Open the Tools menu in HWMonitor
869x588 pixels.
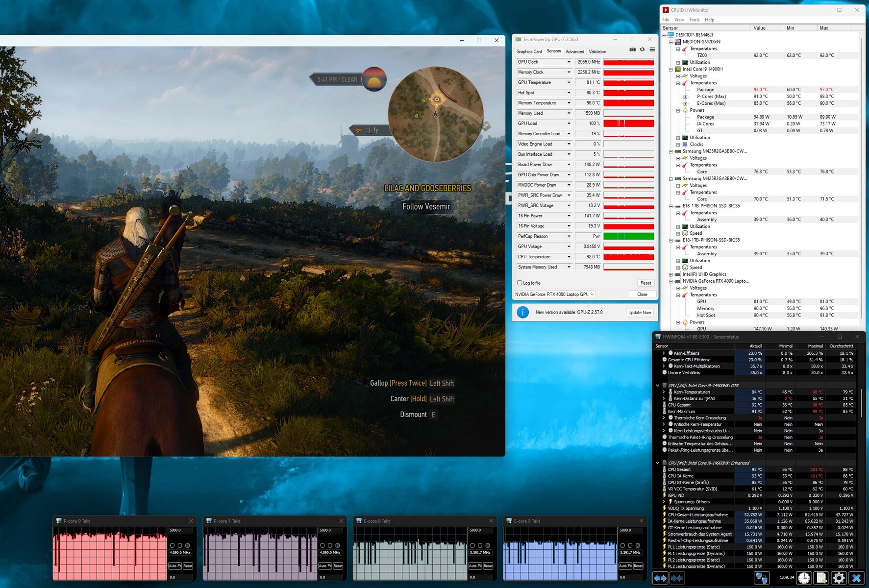[x=694, y=20]
